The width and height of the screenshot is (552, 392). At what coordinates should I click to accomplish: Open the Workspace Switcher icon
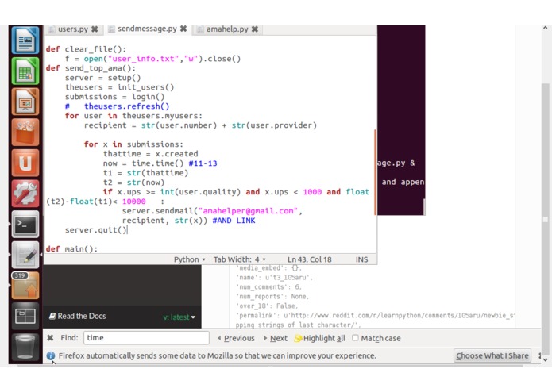25,316
